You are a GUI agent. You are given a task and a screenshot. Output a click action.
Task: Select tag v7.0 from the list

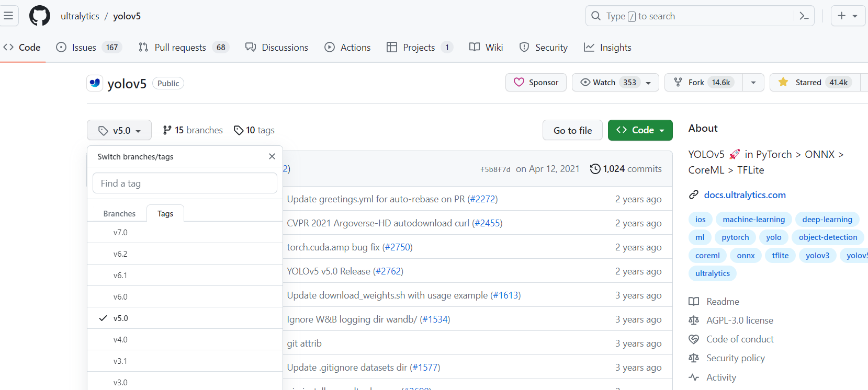coord(185,232)
